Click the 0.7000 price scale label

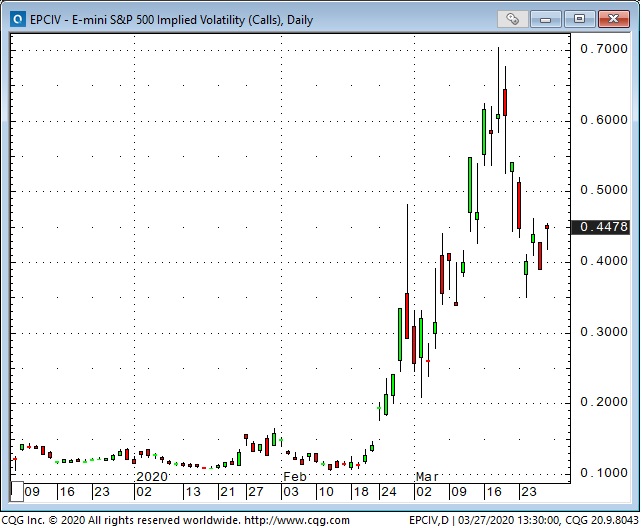coord(604,49)
